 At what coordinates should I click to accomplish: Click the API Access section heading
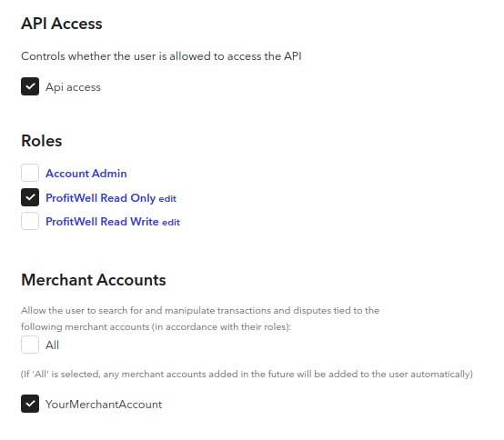62,24
